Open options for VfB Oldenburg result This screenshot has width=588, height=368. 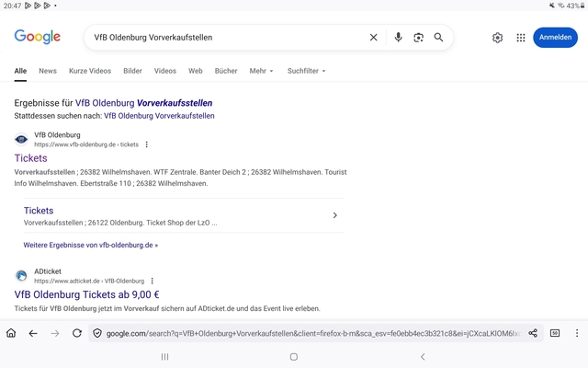click(x=147, y=144)
